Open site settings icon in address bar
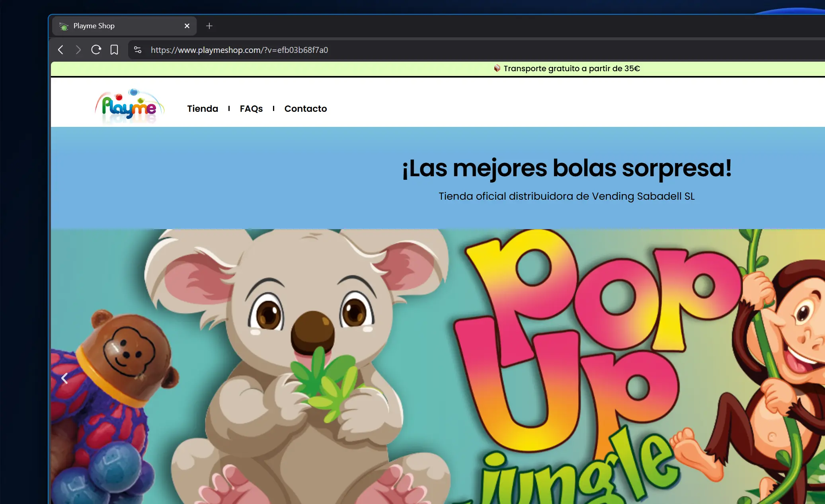825x504 pixels. 138,50
